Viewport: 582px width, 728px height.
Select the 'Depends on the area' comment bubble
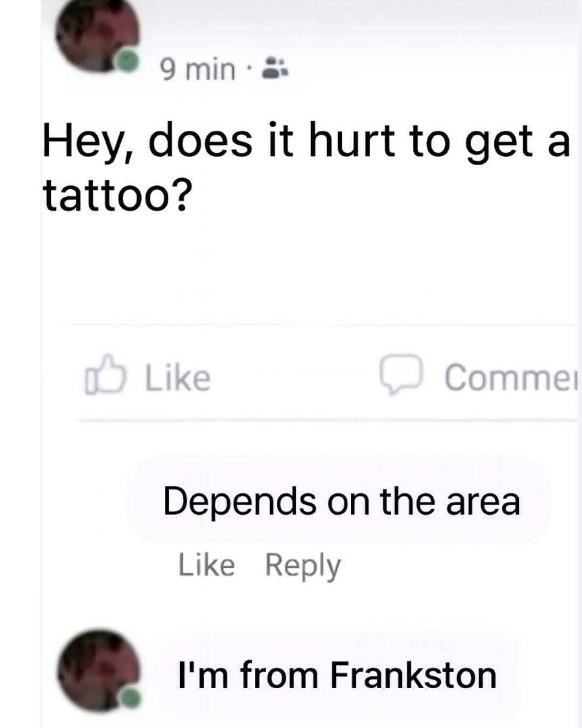click(x=339, y=499)
